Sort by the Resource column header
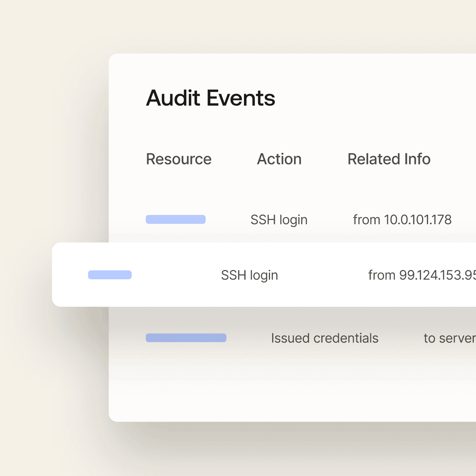The width and height of the screenshot is (476, 476). [178, 159]
